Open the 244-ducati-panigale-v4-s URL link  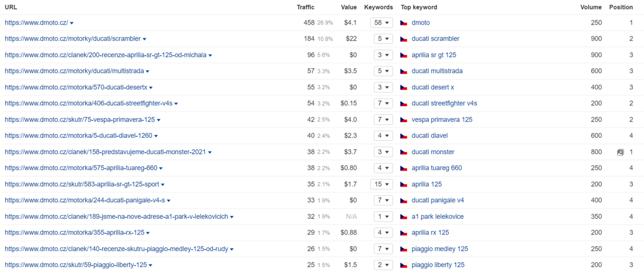pos(85,201)
